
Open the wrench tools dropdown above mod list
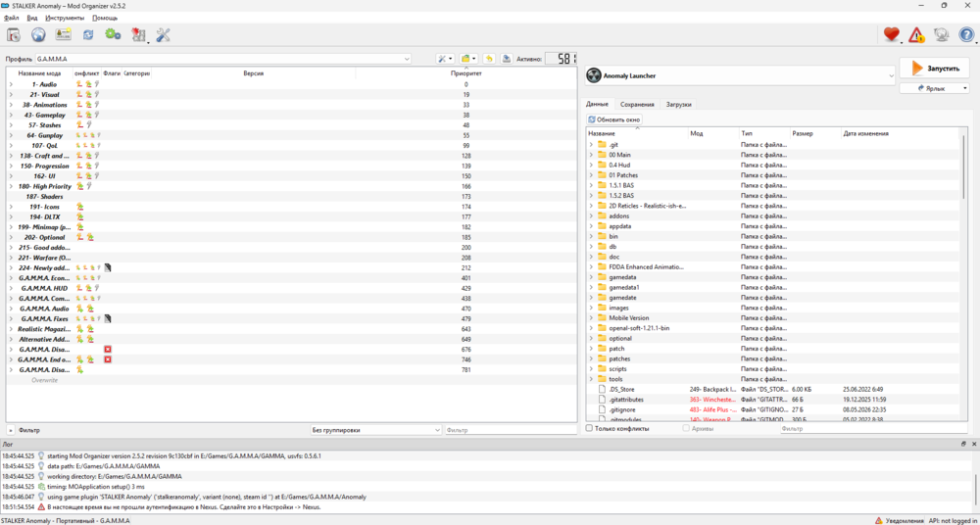point(445,59)
